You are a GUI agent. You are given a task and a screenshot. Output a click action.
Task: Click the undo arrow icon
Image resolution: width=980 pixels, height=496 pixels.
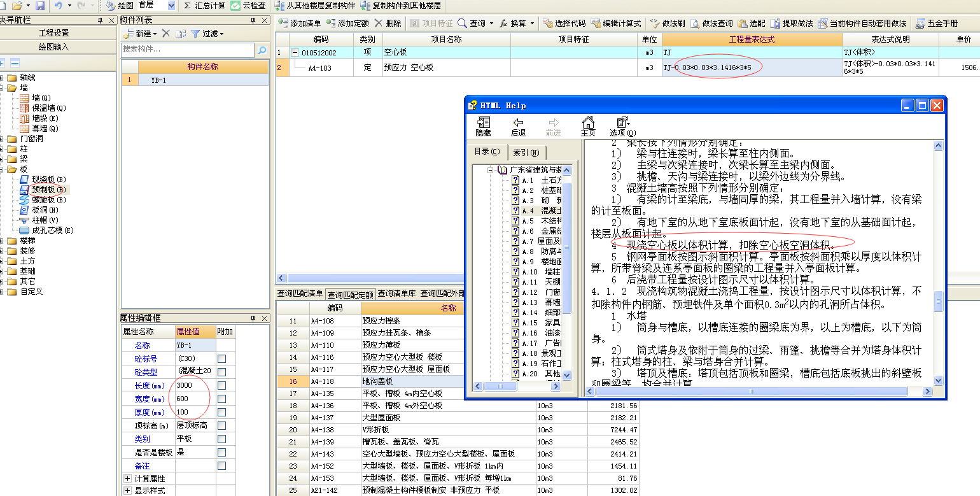pyautogui.click(x=58, y=5)
